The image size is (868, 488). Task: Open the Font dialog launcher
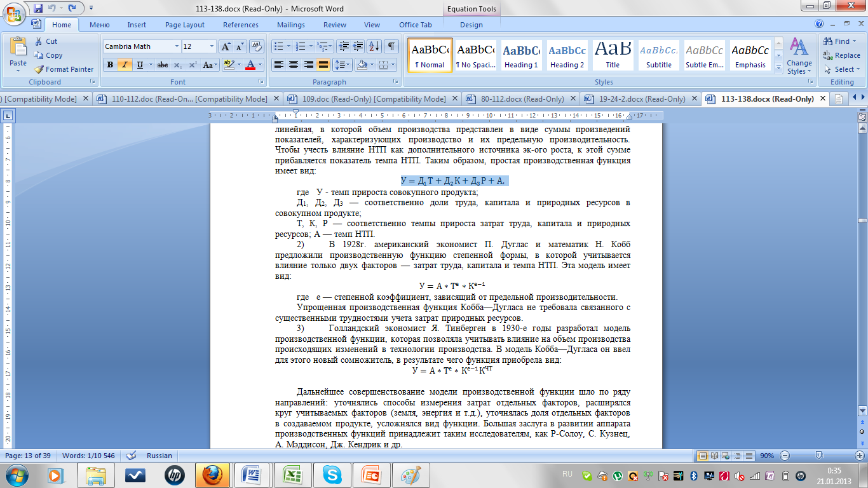pyautogui.click(x=261, y=82)
